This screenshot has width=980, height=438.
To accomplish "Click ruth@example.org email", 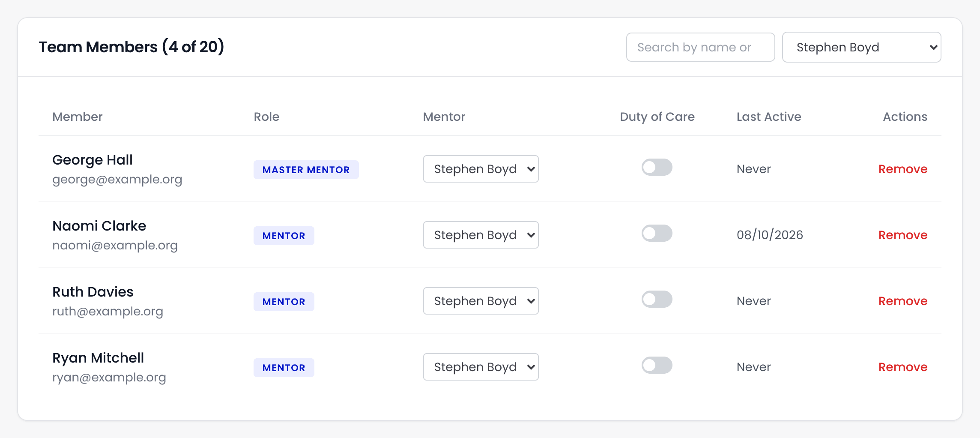I will pyautogui.click(x=108, y=311).
